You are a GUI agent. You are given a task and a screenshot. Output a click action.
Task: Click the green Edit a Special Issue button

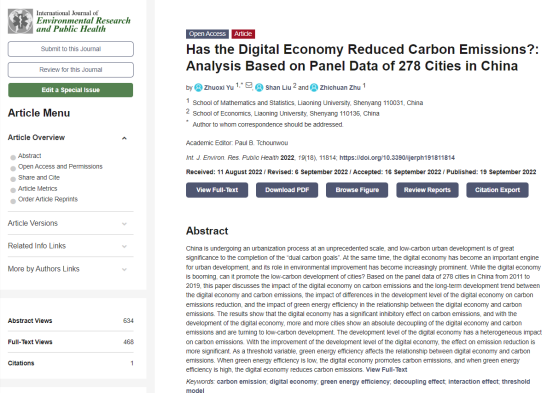click(x=71, y=90)
